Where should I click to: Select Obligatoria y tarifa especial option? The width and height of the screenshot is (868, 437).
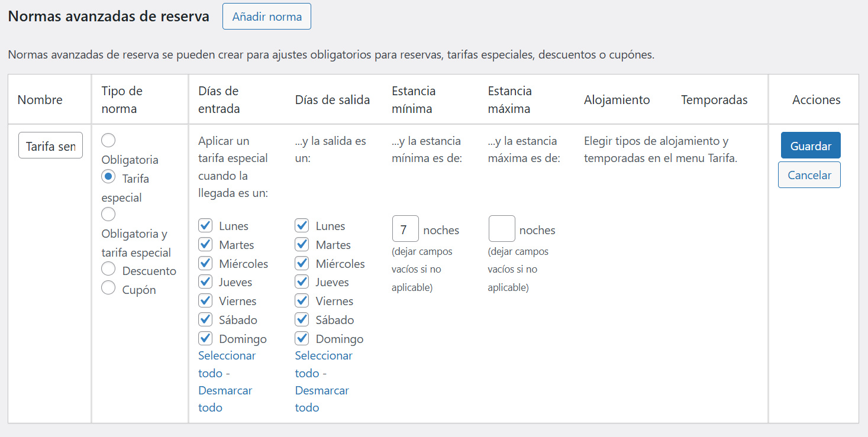pyautogui.click(x=108, y=214)
